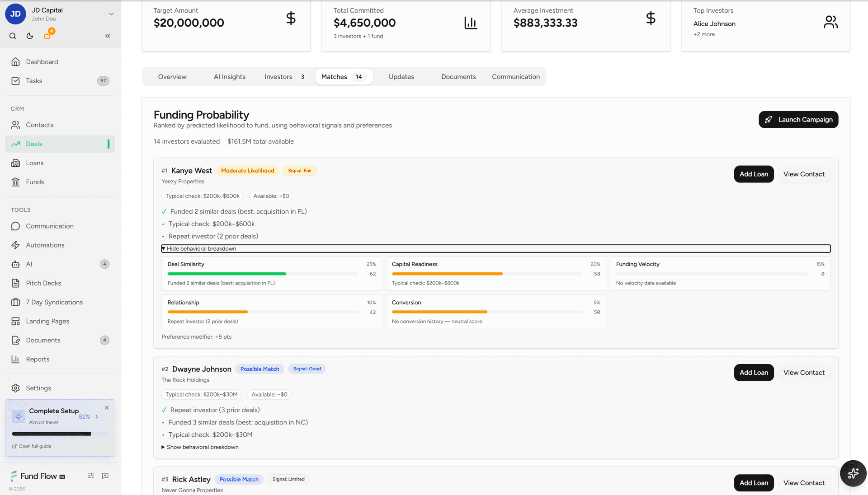
Task: Expand Show behavioral breakdown for Dwayne Johnson
Action: 200,447
